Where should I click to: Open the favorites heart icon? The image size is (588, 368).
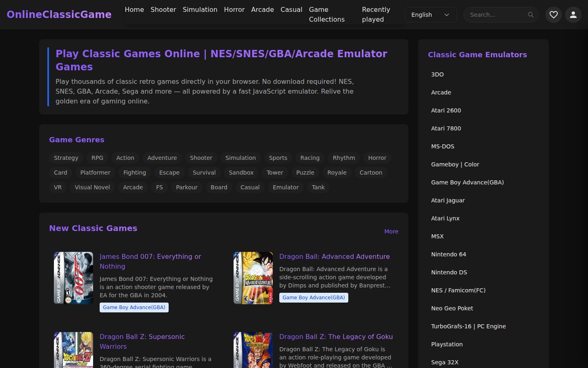coord(553,15)
